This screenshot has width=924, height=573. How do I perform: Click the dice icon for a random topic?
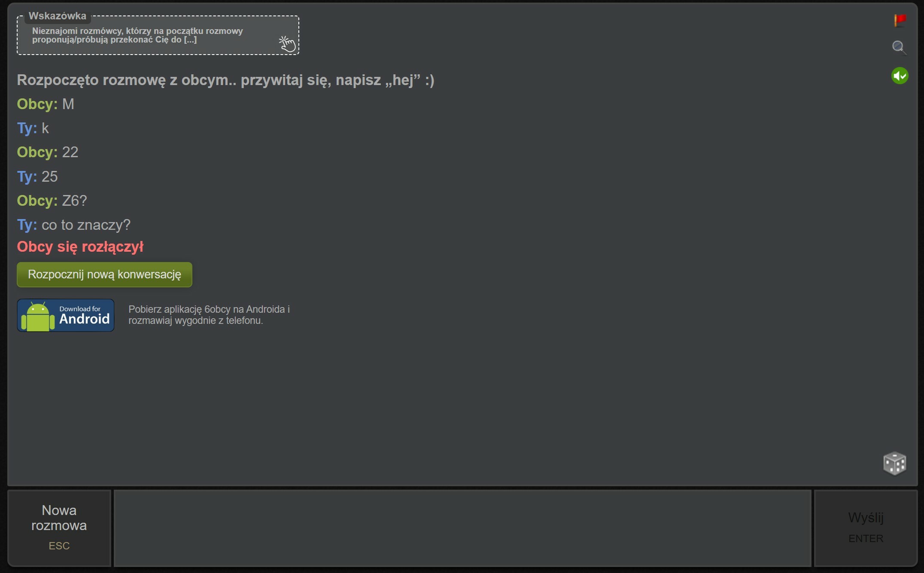pos(894,463)
